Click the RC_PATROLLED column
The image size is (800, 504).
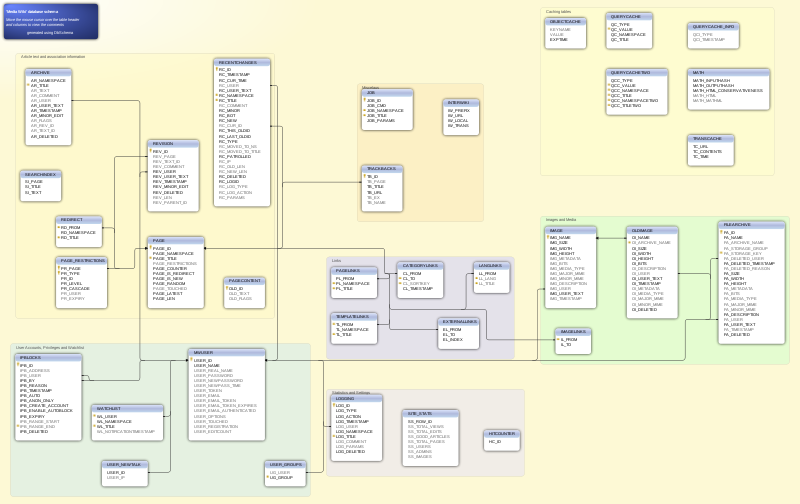[235, 156]
